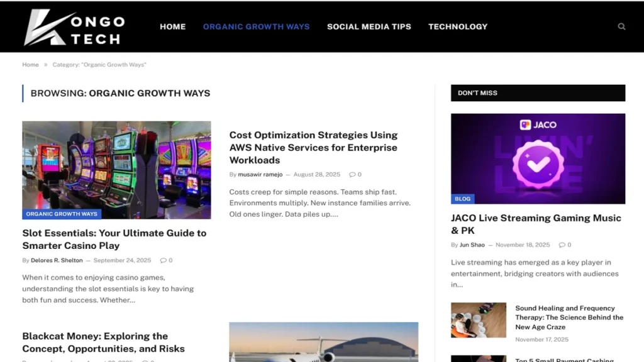The image size is (644, 362).
Task: Open the search magnifier icon
Action: tap(621, 26)
